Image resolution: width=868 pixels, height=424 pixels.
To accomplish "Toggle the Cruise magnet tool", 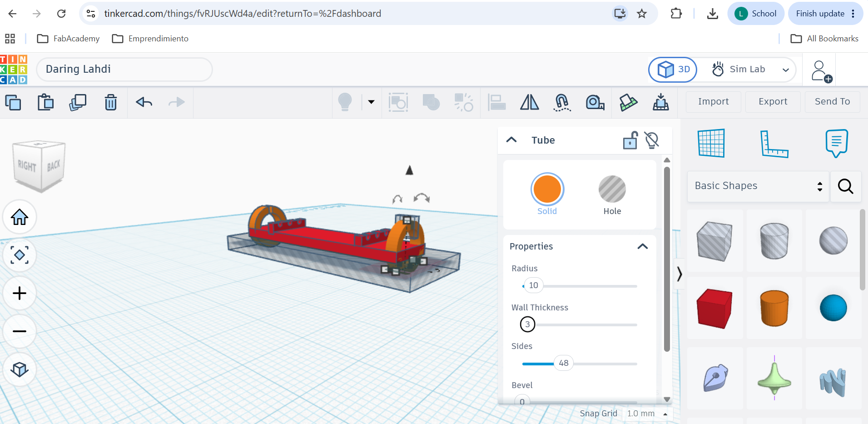I will [x=562, y=102].
